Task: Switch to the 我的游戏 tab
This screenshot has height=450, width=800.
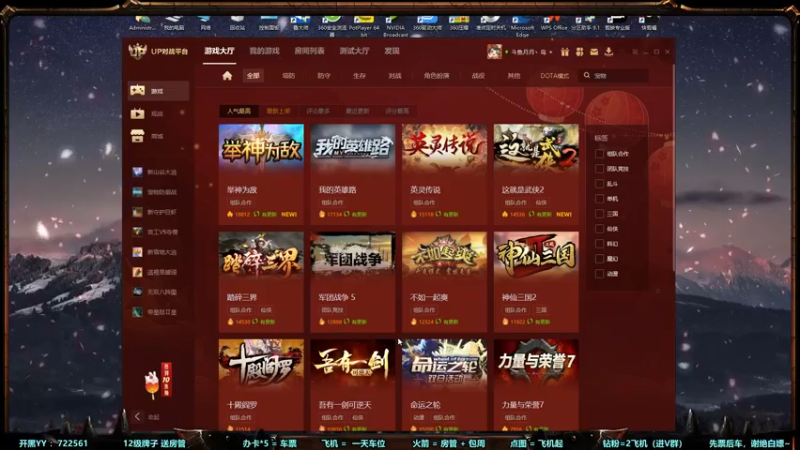Action: (264, 51)
